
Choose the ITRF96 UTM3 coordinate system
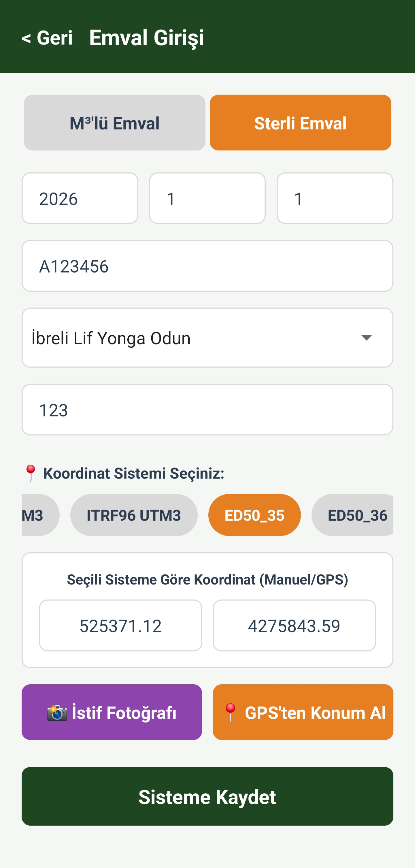134,515
